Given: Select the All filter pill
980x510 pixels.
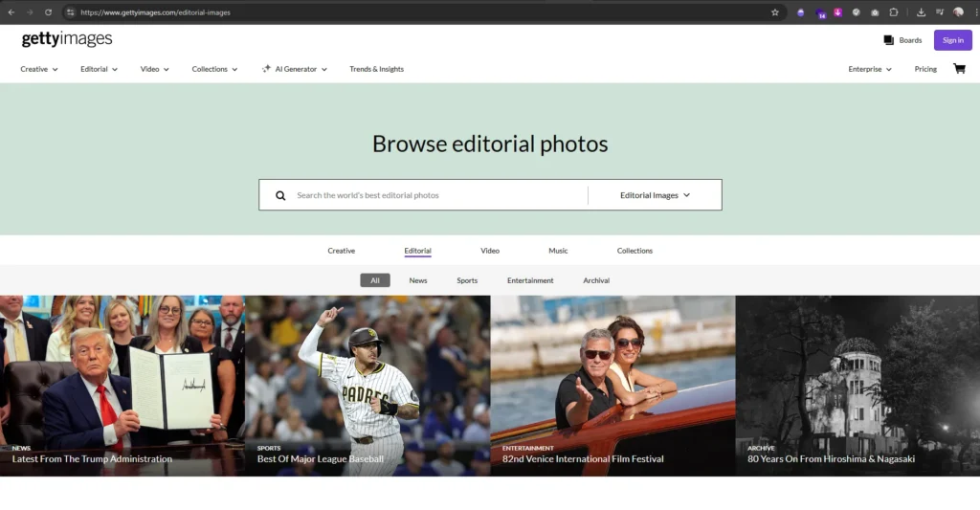Looking at the screenshot, I should (375, 280).
